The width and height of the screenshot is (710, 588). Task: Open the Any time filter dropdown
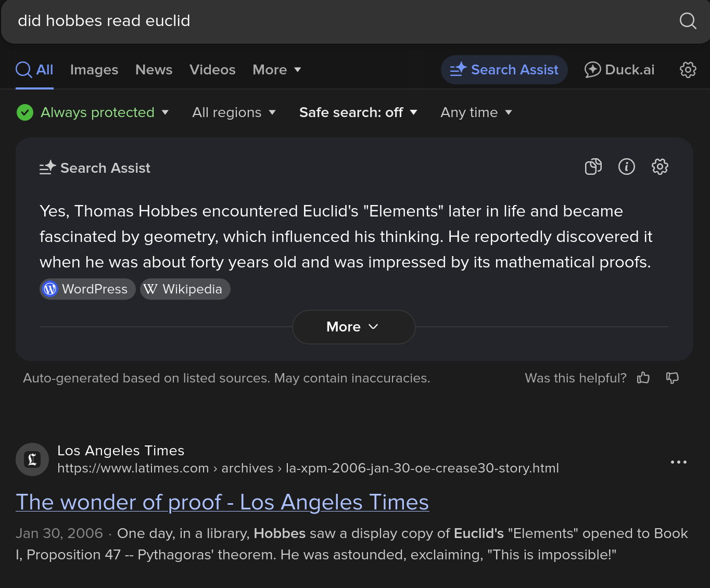pyautogui.click(x=476, y=112)
